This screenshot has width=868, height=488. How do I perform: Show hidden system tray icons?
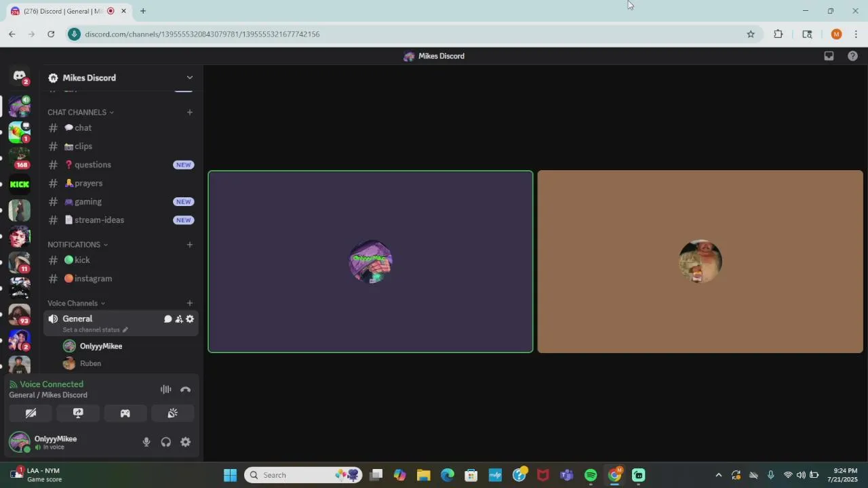tap(719, 475)
